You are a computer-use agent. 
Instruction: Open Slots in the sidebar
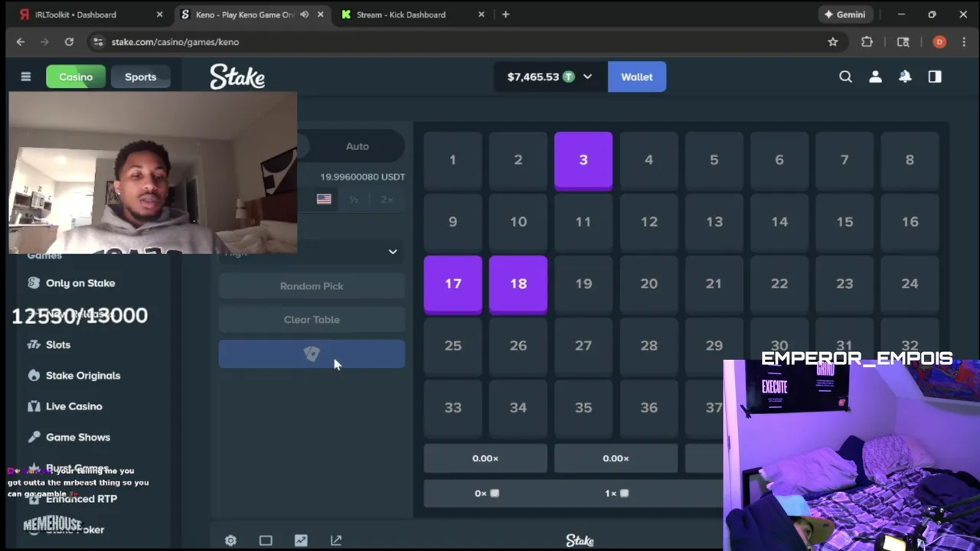pyautogui.click(x=58, y=344)
